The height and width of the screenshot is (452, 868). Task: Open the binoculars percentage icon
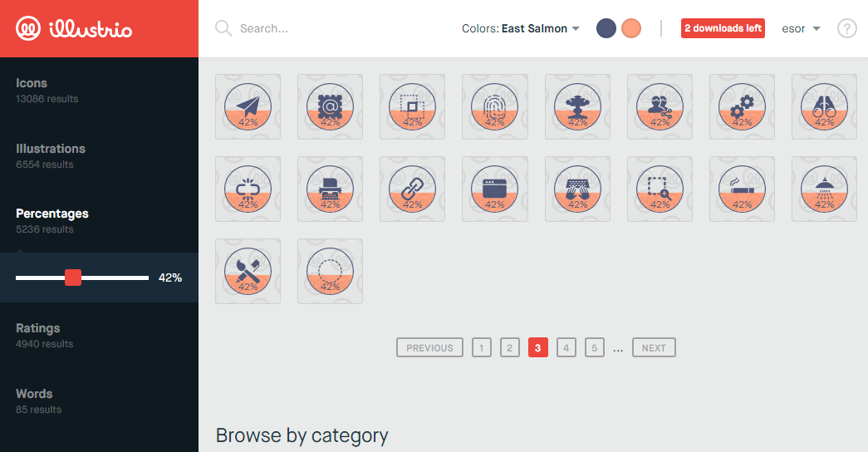tap(824, 106)
